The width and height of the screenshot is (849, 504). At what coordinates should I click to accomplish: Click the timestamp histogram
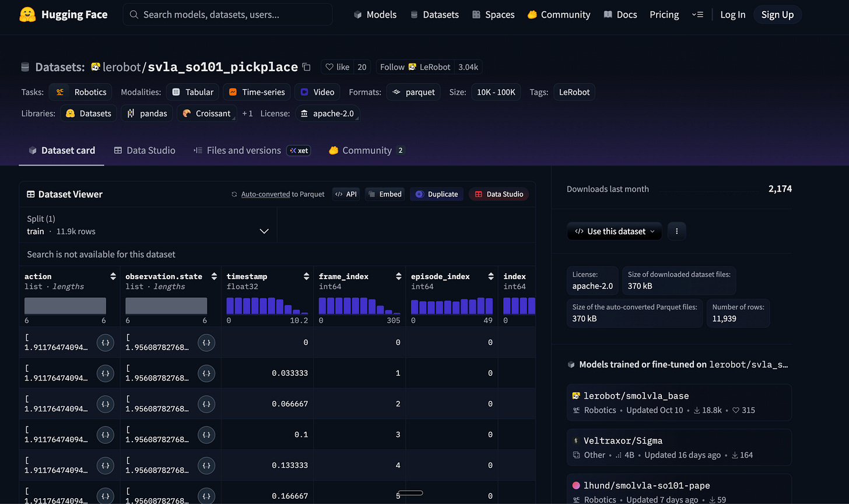pos(267,306)
